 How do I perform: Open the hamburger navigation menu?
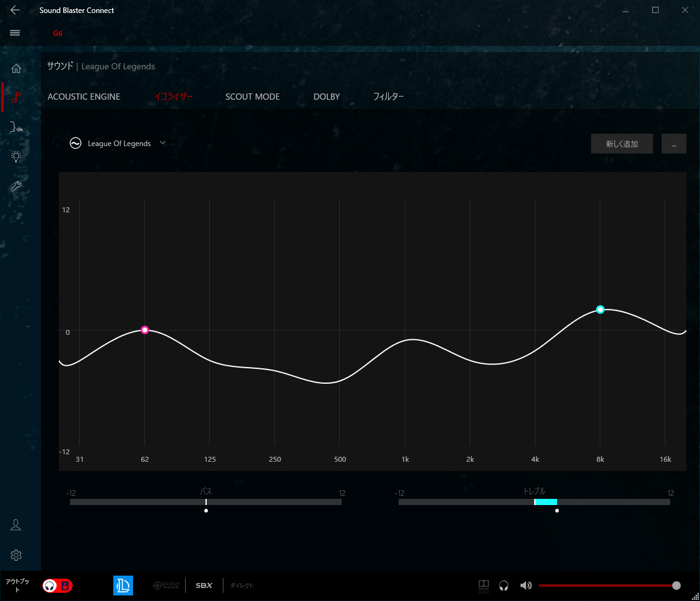tap(15, 33)
